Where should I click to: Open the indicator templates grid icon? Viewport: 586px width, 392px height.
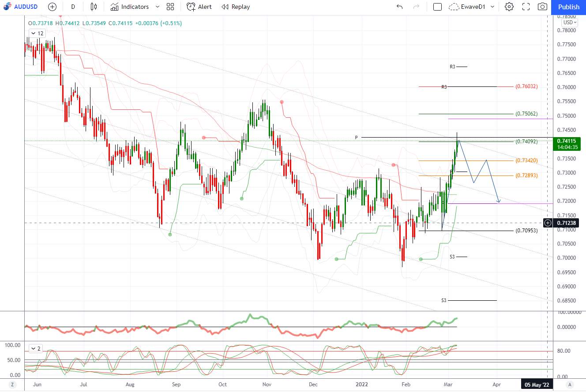pyautogui.click(x=170, y=7)
